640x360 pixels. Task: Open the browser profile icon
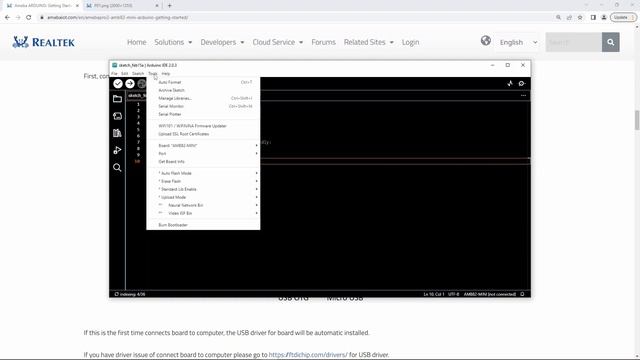tap(604, 18)
